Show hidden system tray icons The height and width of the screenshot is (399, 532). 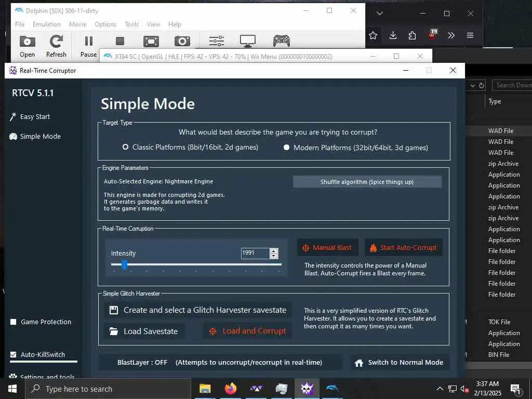pos(440,389)
